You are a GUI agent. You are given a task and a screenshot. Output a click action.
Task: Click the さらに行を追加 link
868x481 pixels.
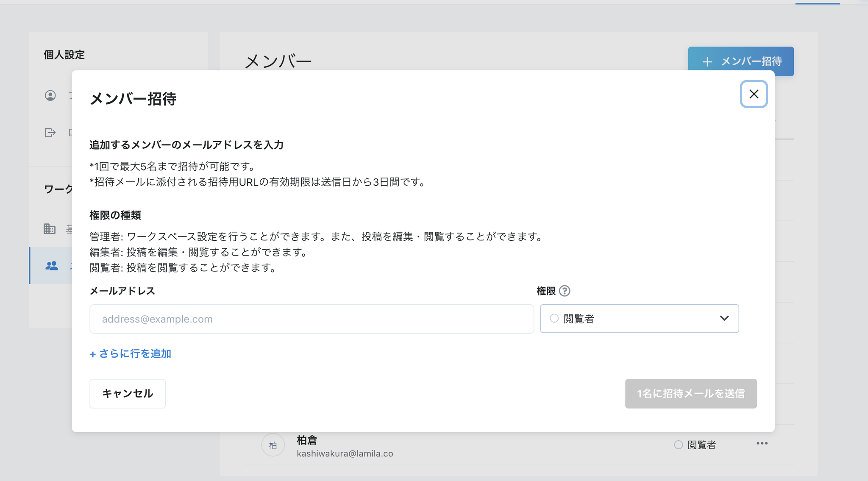131,354
